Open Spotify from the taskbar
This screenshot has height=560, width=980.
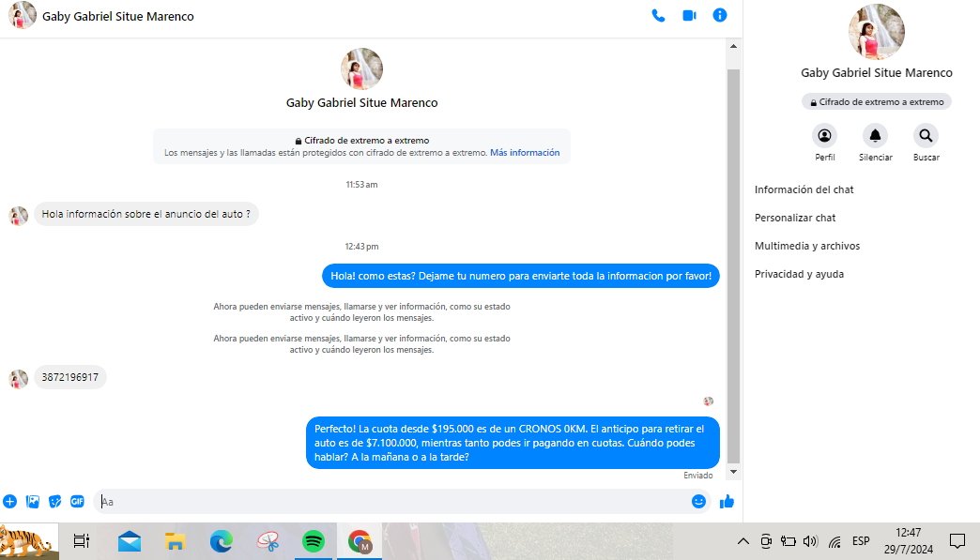314,541
